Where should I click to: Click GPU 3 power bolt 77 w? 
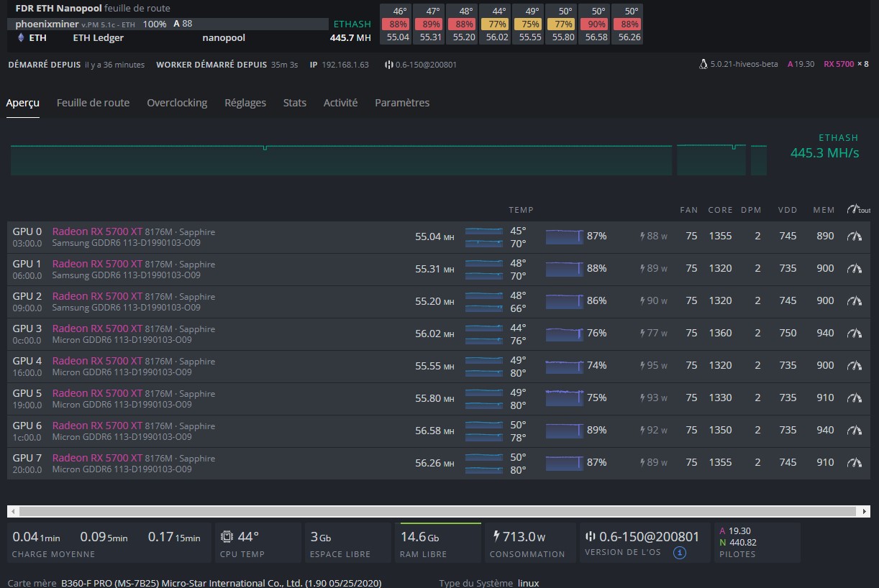(x=654, y=333)
